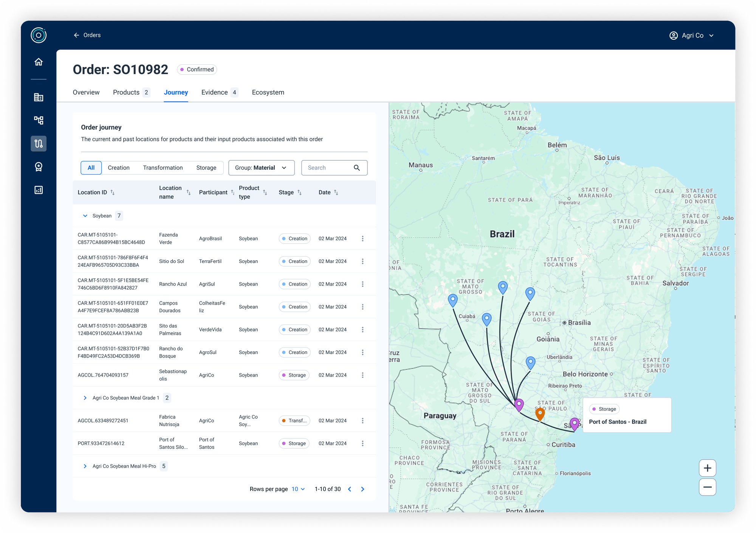Zoom out on the map

[x=708, y=487]
